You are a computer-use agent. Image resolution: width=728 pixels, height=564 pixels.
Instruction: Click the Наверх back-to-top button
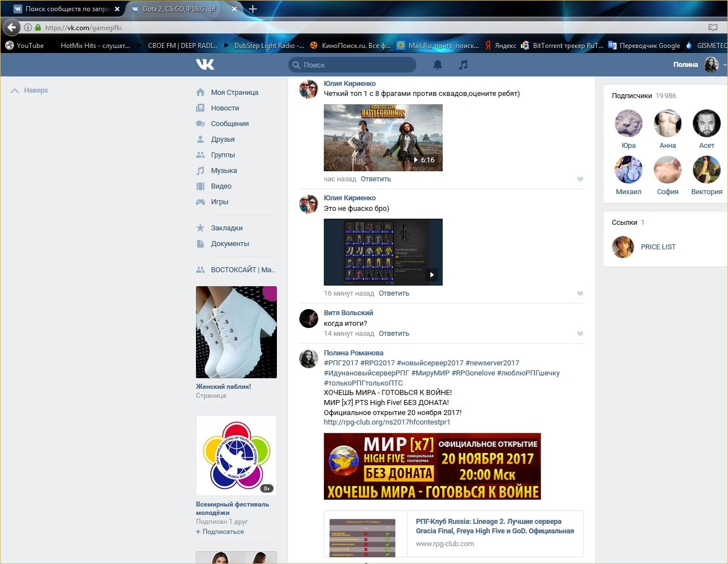[30, 90]
